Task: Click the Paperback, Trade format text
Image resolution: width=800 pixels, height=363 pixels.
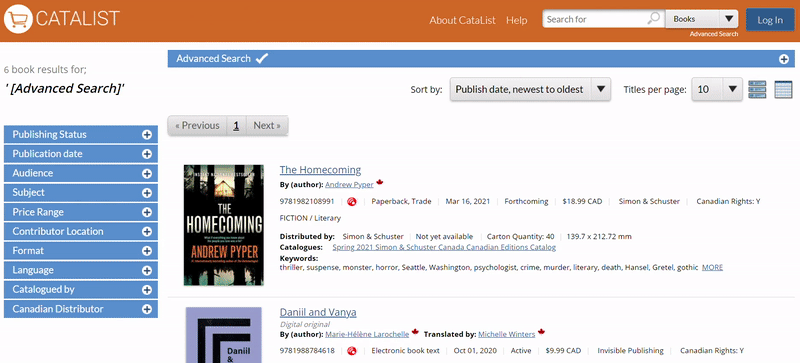Action: (x=401, y=202)
